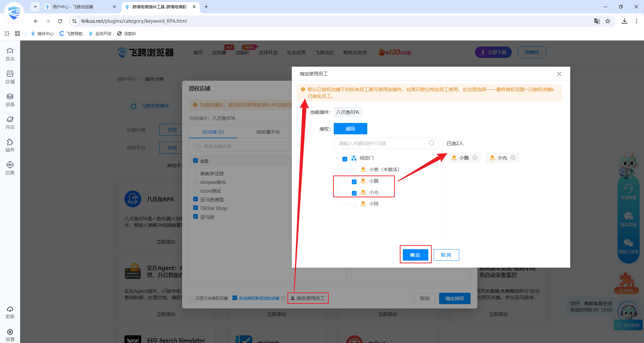Switch to the 用户中心 browser tab
This screenshot has height=343, width=644.
[x=80, y=7]
